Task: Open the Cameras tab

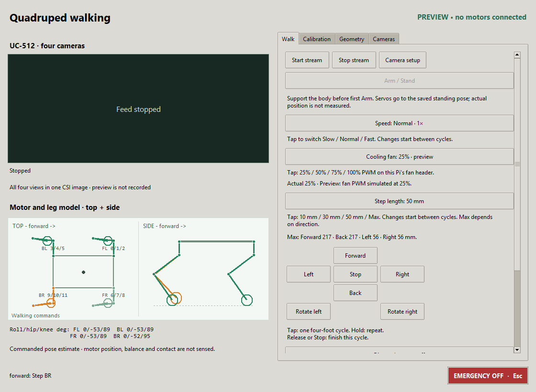Action: pos(383,39)
